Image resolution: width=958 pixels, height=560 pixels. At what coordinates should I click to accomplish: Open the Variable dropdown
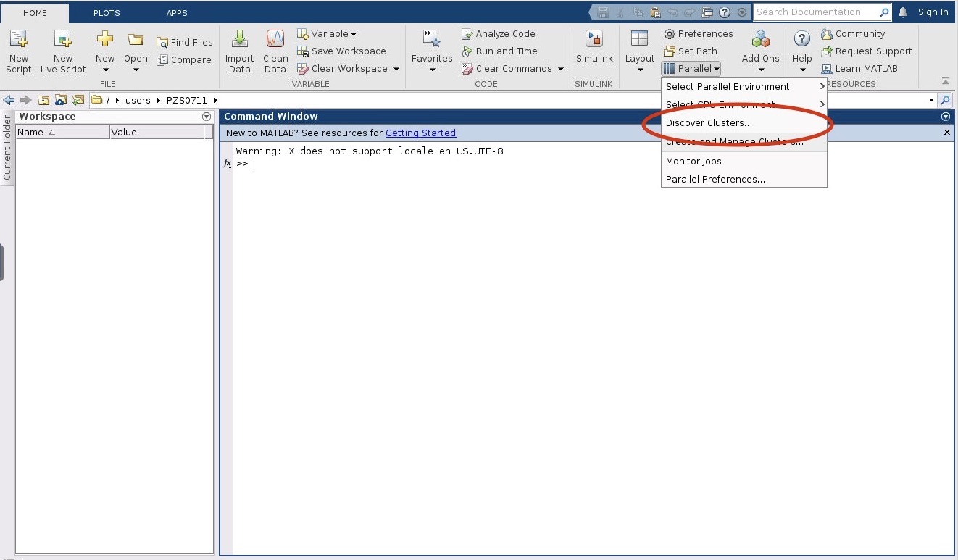[x=327, y=33]
